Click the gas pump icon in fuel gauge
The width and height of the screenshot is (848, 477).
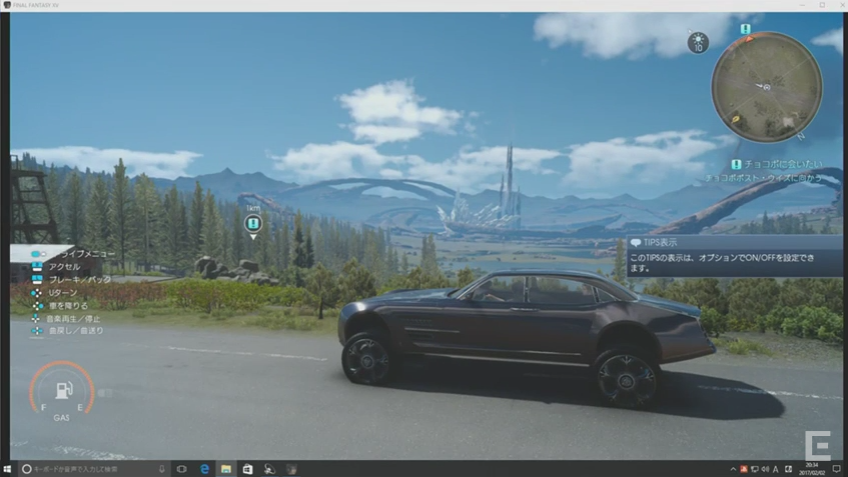pos(63,390)
